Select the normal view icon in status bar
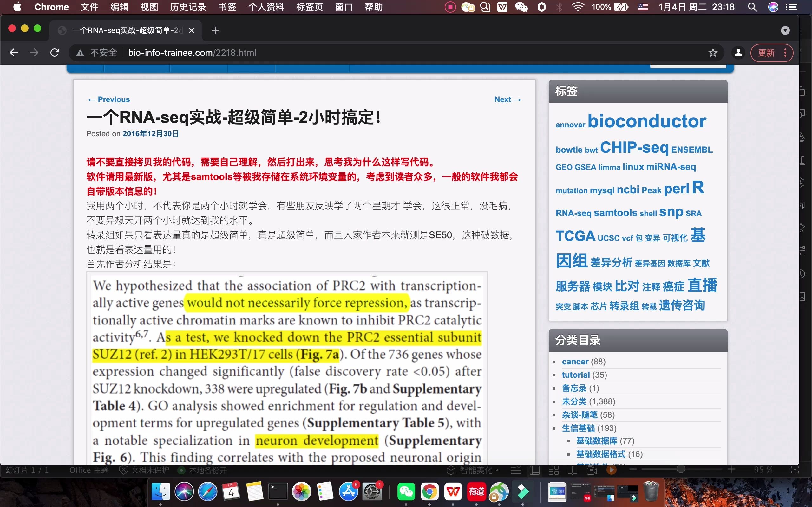Viewport: 812px width, 507px height. pos(534,470)
